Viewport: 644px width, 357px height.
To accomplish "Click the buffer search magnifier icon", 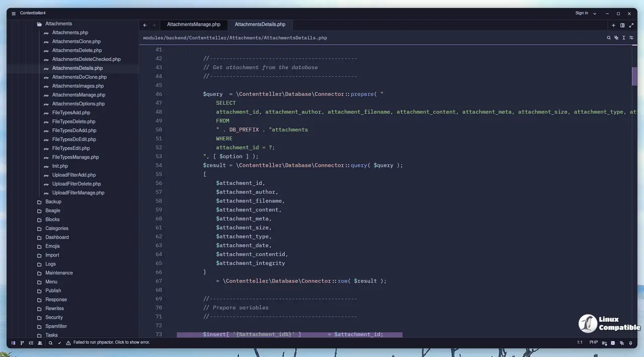I will click(608, 38).
